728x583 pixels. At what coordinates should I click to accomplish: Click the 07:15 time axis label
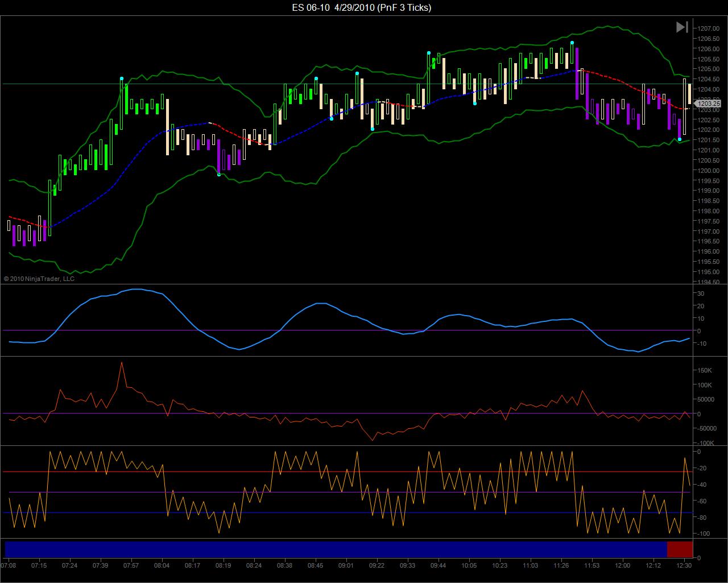pyautogui.click(x=39, y=565)
